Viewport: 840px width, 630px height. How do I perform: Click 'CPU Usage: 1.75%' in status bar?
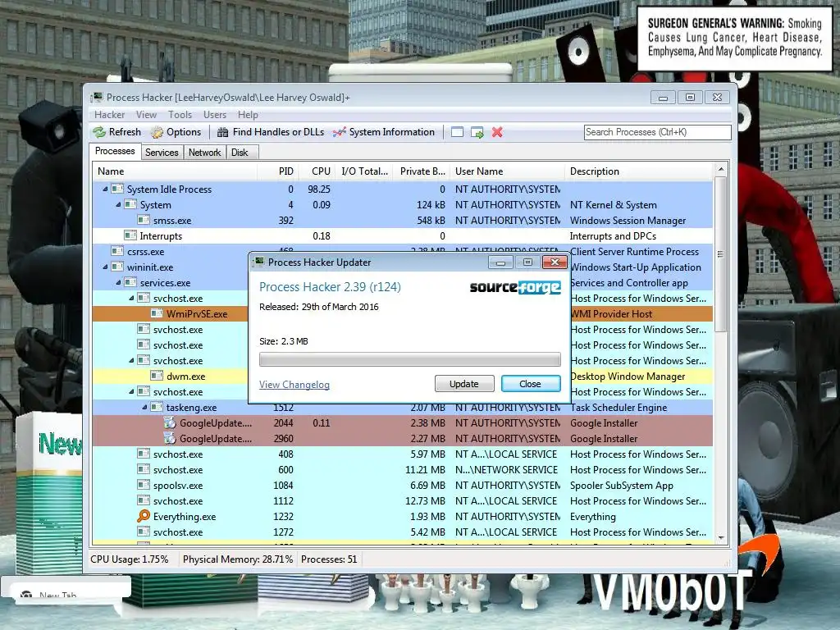pyautogui.click(x=129, y=559)
